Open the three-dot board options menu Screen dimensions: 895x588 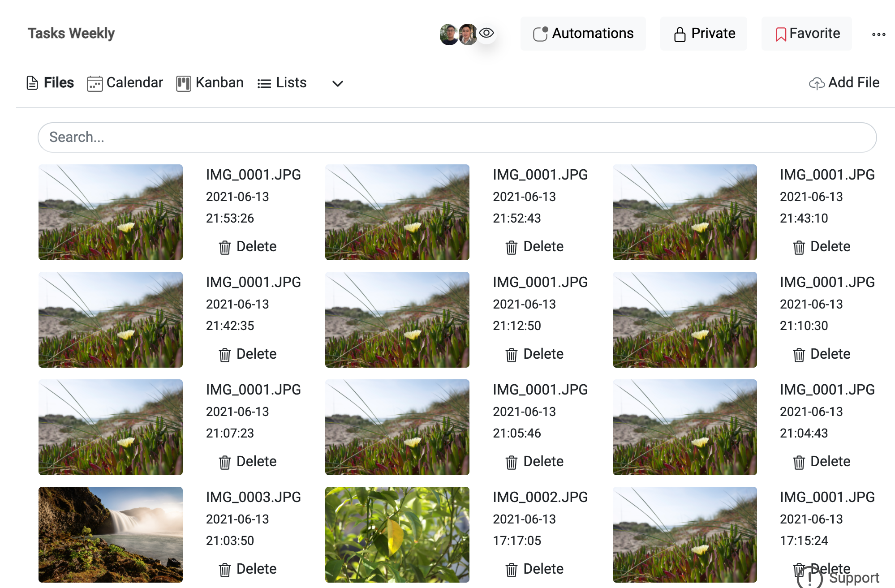click(x=878, y=34)
